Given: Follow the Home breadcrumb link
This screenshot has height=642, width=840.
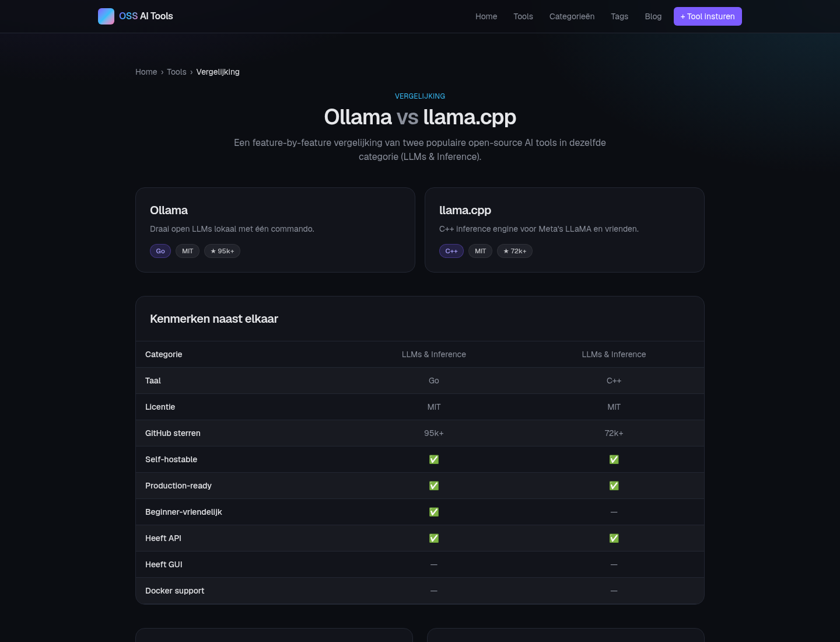Looking at the screenshot, I should pyautogui.click(x=146, y=72).
